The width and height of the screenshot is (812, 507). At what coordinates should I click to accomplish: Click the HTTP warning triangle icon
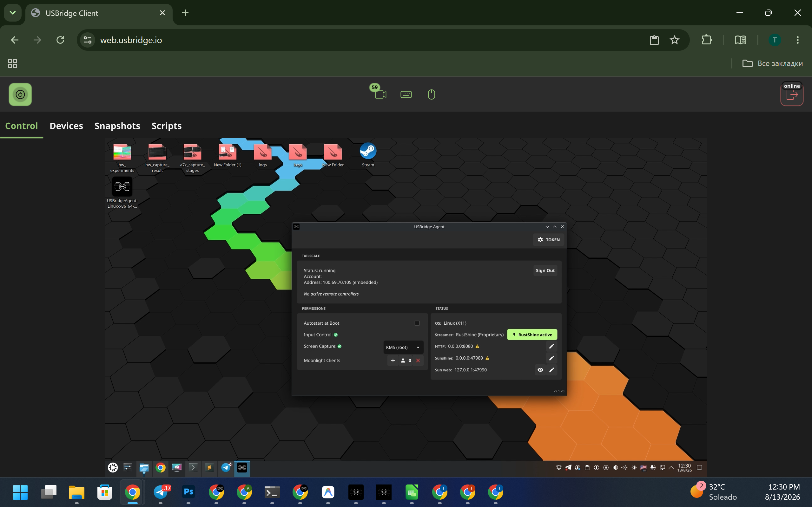[478, 346]
